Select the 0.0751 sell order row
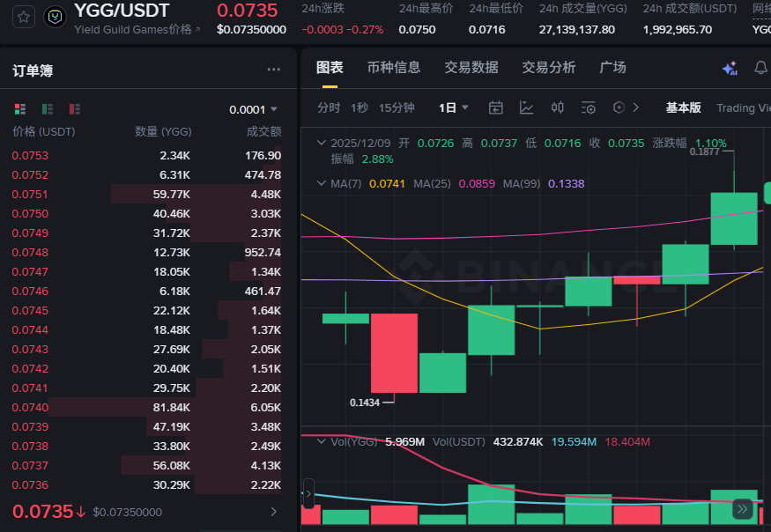 (146, 194)
